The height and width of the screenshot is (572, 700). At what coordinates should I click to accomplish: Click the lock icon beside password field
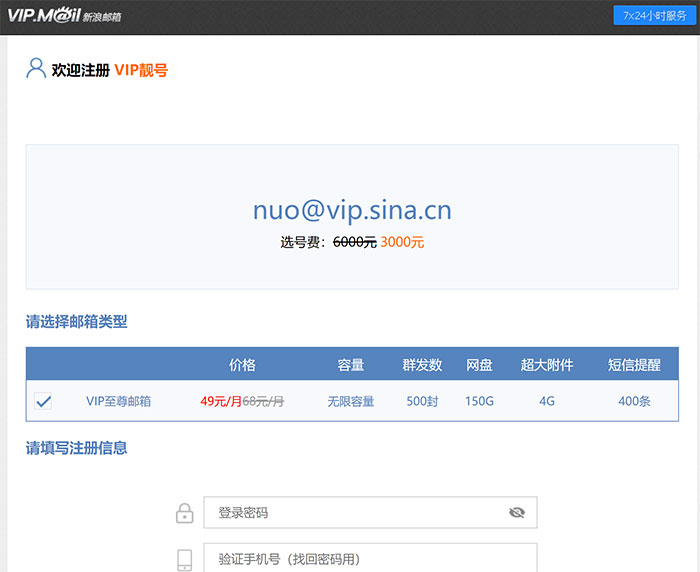point(184,513)
